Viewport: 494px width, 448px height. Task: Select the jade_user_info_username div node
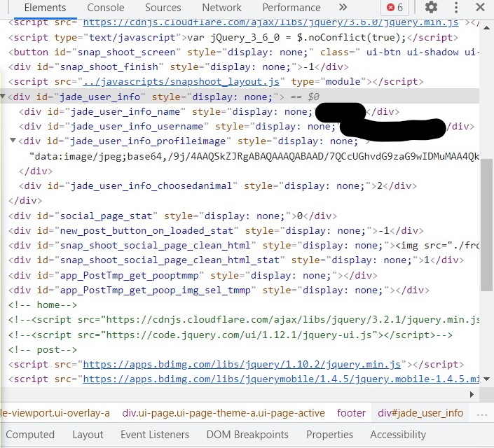[247, 126]
